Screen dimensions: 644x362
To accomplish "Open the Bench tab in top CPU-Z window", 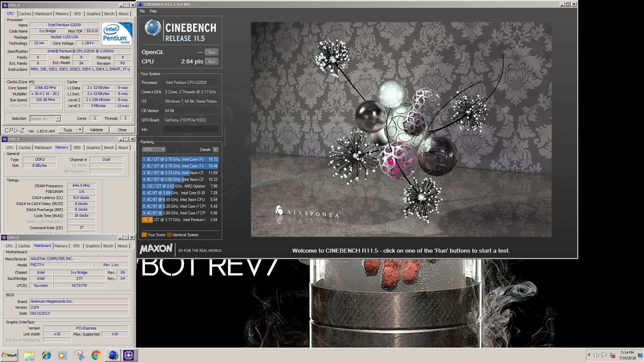I will pos(109,14).
